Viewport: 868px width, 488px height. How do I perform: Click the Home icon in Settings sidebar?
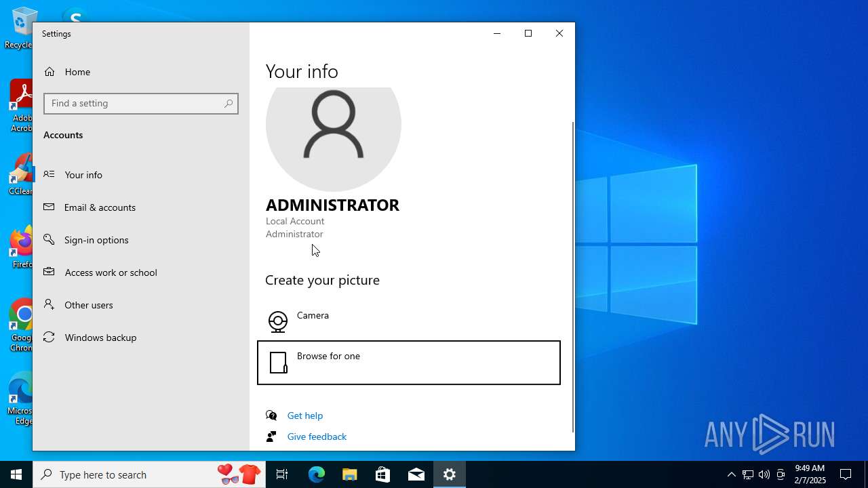click(50, 72)
